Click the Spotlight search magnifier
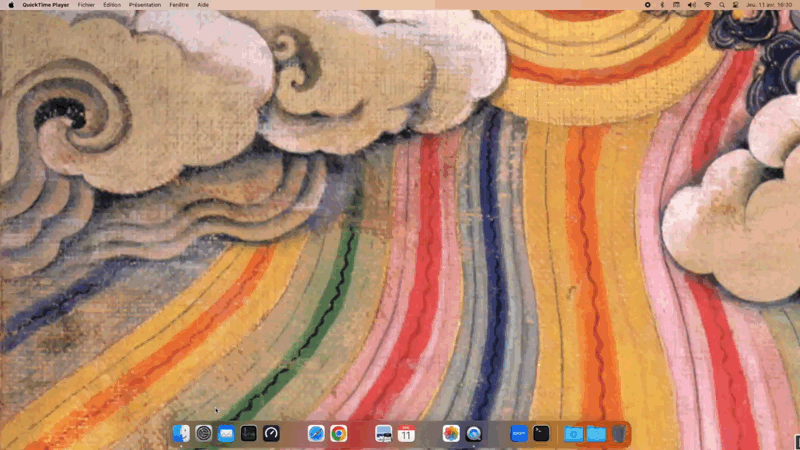 click(x=722, y=5)
